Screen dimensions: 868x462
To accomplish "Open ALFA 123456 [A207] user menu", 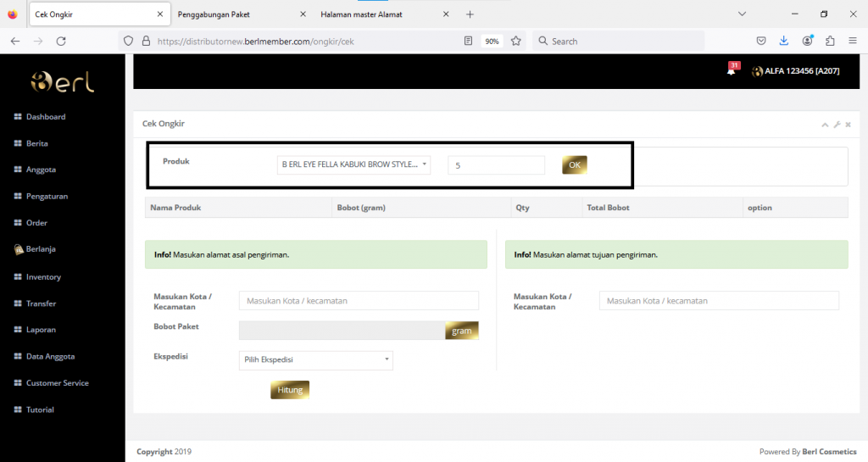I will pos(795,71).
